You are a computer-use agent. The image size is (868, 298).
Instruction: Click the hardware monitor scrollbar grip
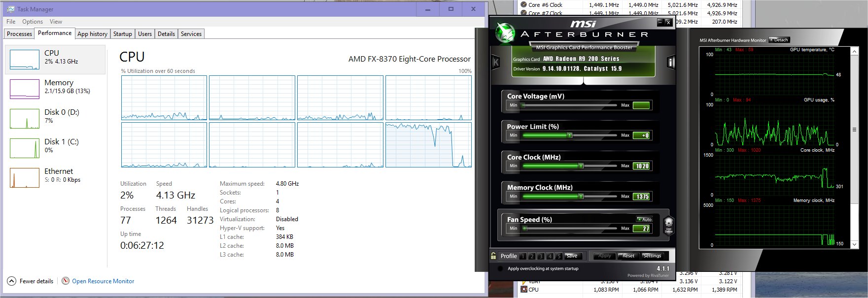click(x=854, y=130)
